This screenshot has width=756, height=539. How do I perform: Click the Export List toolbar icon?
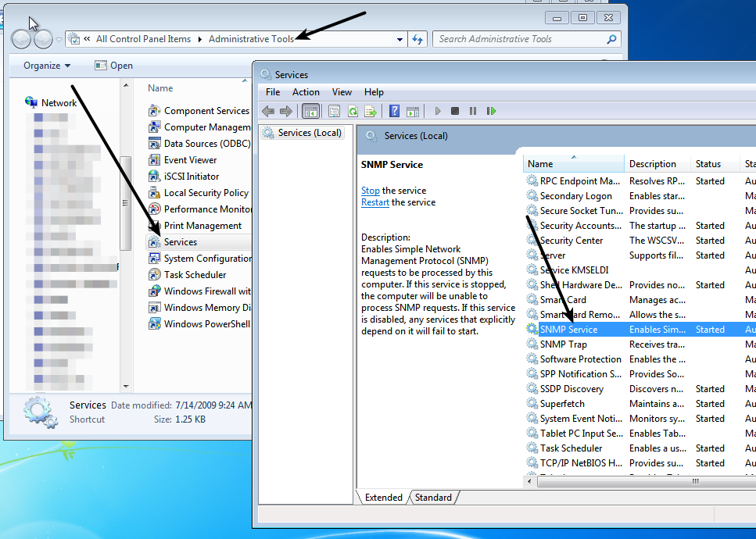(x=371, y=112)
